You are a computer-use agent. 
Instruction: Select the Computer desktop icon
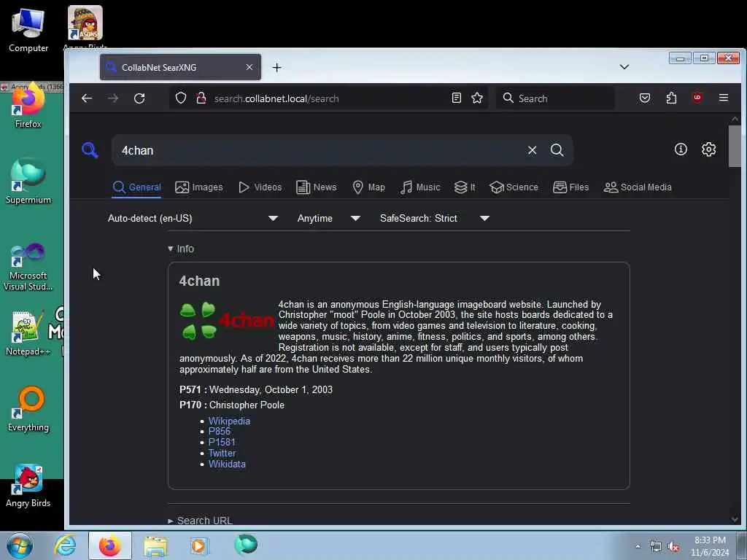point(28,31)
